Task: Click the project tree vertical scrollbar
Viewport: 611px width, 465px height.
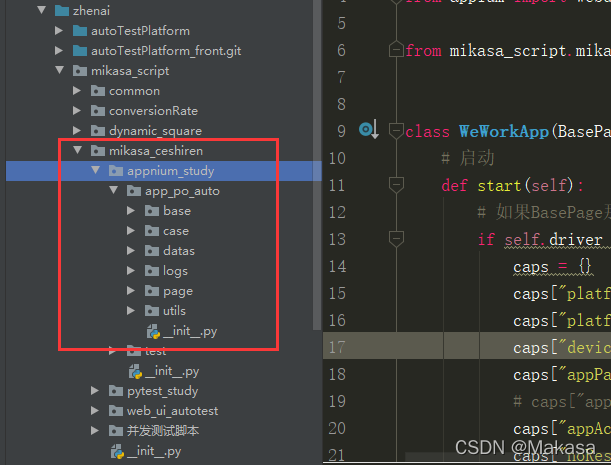Action: tap(317, 164)
